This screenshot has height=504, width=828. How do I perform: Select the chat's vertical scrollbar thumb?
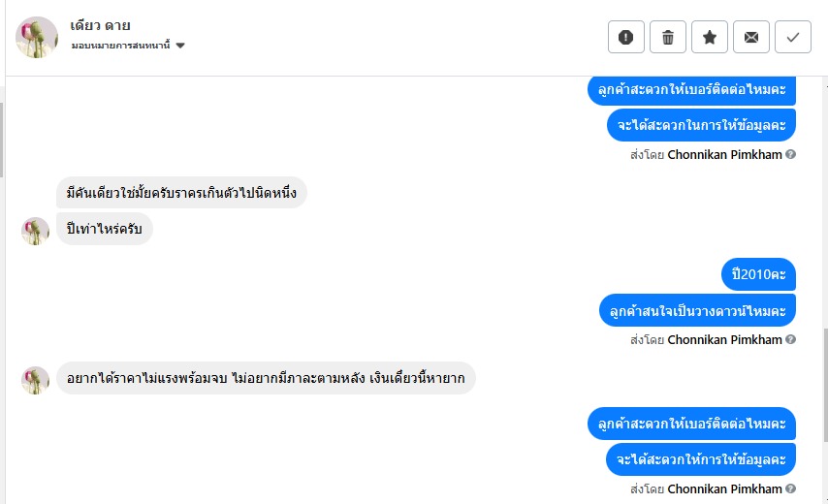tap(825, 385)
